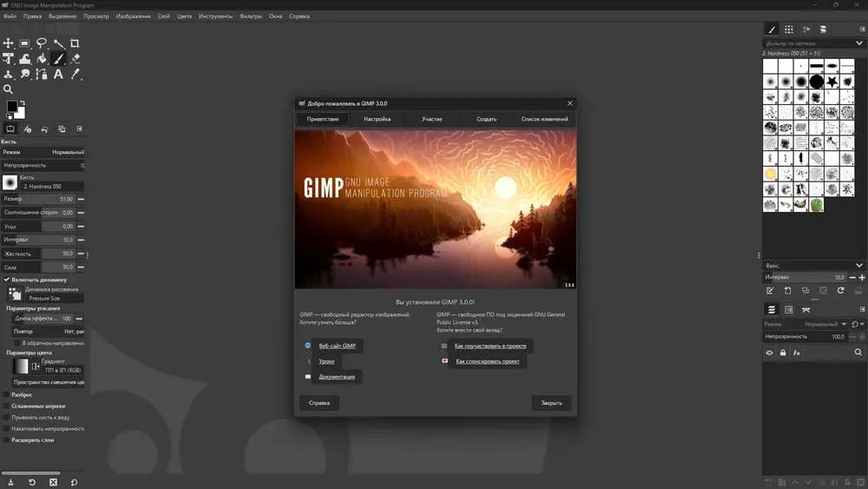Enable Привязать кисть к виду checkbox

(x=7, y=418)
